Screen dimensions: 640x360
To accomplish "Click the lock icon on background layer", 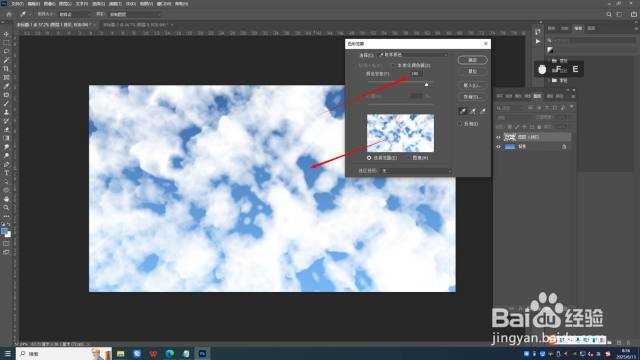I will tap(564, 147).
